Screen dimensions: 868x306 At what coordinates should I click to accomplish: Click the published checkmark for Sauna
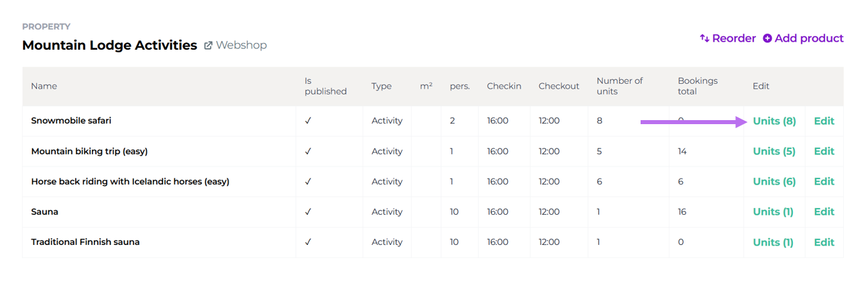coord(308,211)
